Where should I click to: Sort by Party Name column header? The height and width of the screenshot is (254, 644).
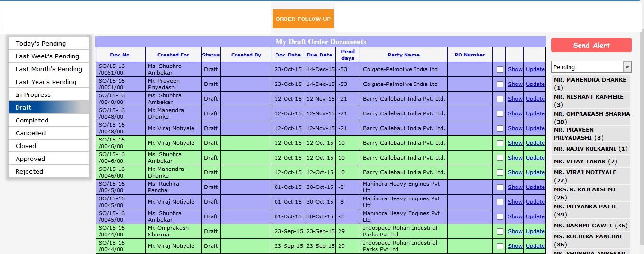(x=403, y=55)
